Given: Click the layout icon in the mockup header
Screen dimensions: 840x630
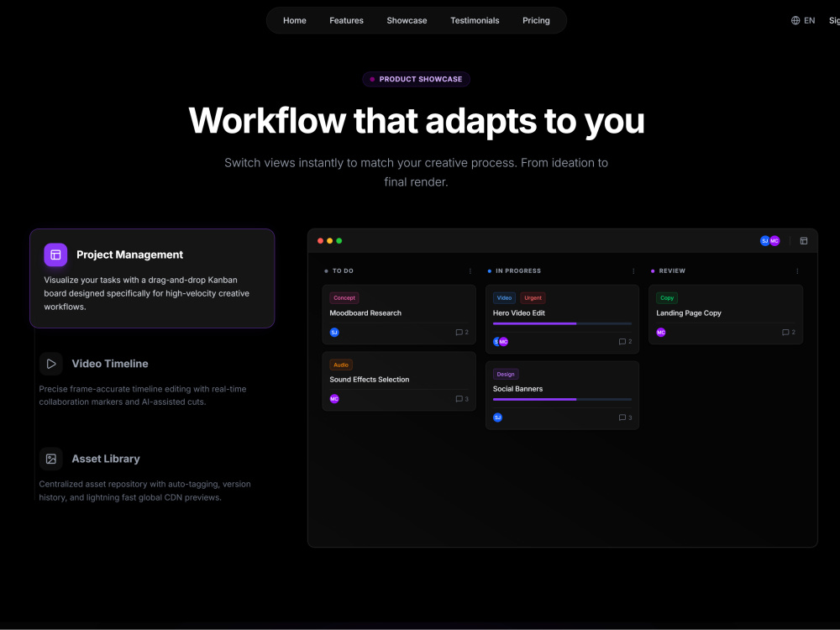Looking at the screenshot, I should pos(804,241).
